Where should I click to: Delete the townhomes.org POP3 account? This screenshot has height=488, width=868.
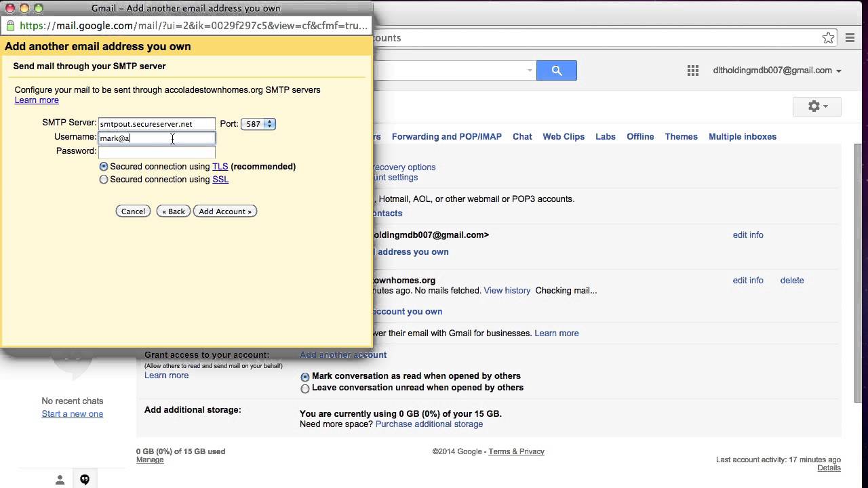tap(792, 280)
